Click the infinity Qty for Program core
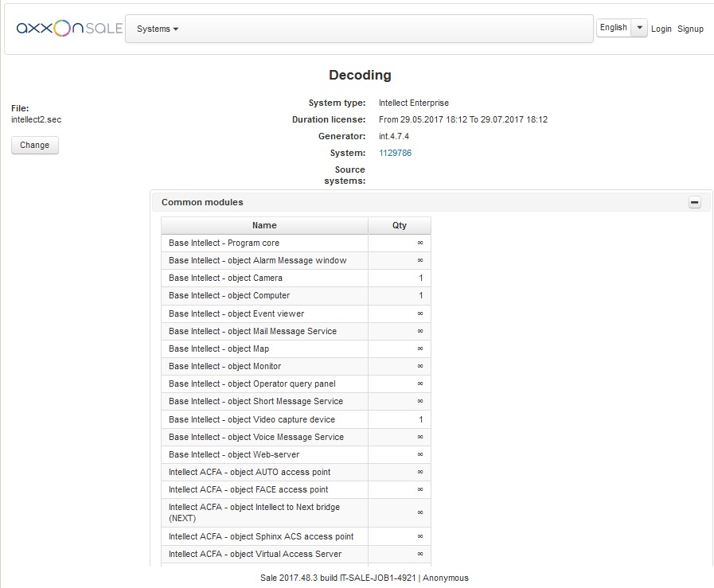The width and height of the screenshot is (714, 588). (x=420, y=243)
